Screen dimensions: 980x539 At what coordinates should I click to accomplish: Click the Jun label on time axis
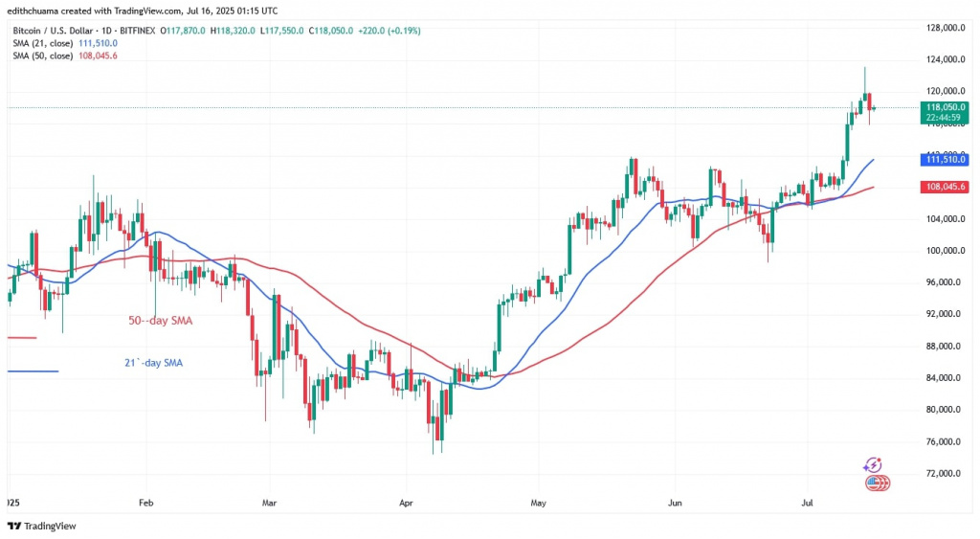(674, 501)
